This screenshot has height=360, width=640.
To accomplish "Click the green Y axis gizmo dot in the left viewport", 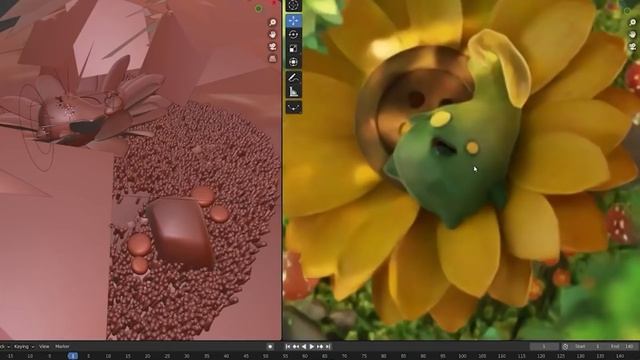I will (x=258, y=9).
